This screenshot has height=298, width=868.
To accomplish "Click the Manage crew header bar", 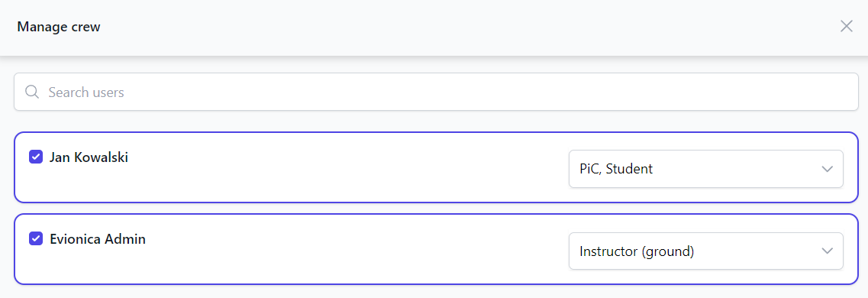I will click(x=434, y=28).
